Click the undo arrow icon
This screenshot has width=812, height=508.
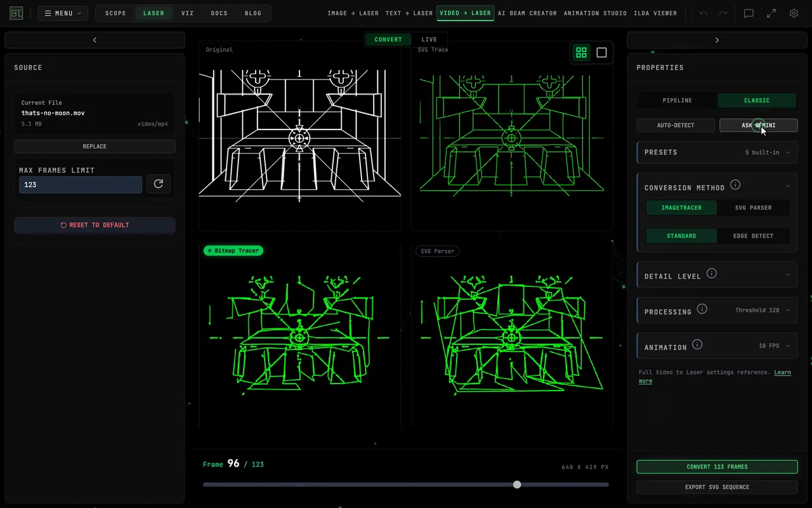704,13
